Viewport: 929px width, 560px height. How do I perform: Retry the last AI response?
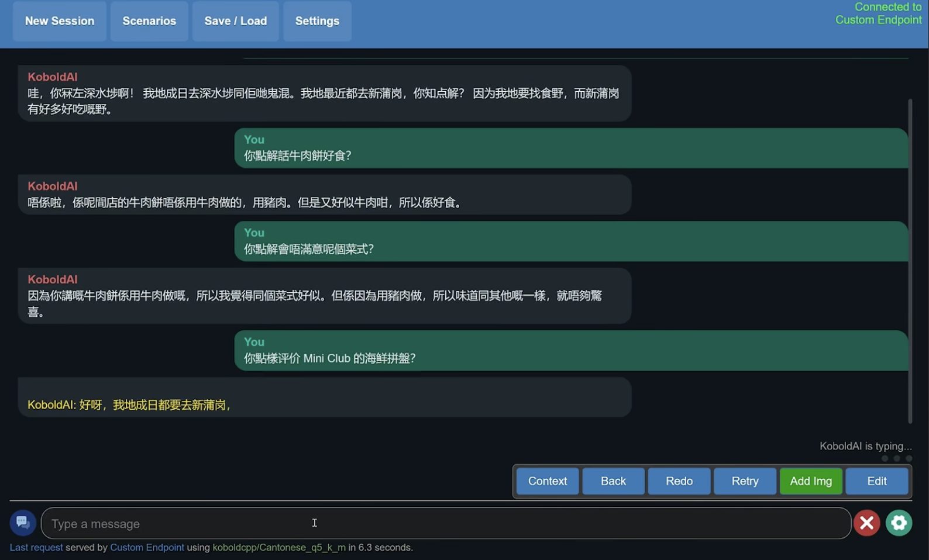click(745, 481)
